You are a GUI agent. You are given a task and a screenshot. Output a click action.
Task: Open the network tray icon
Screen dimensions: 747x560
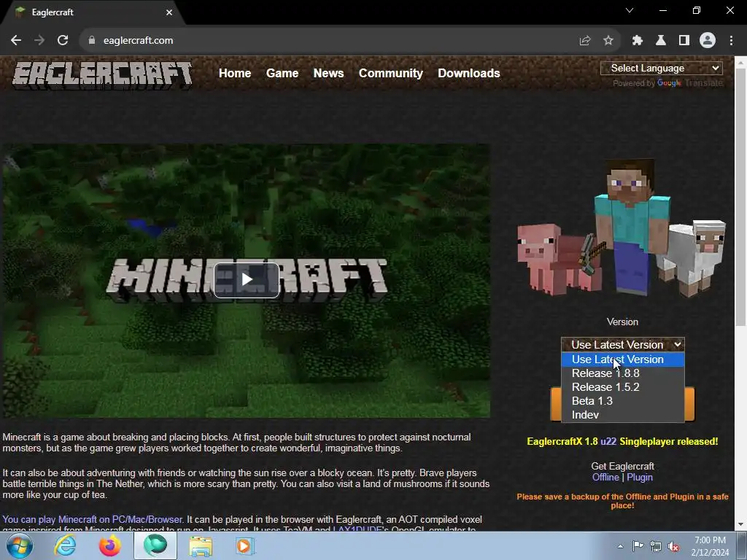click(x=656, y=546)
